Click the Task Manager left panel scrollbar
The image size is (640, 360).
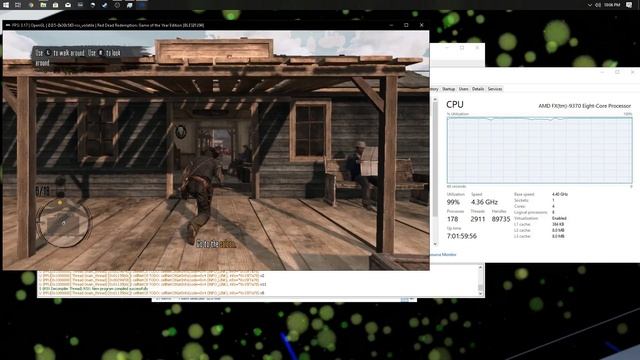pyautogui.click(x=435, y=159)
